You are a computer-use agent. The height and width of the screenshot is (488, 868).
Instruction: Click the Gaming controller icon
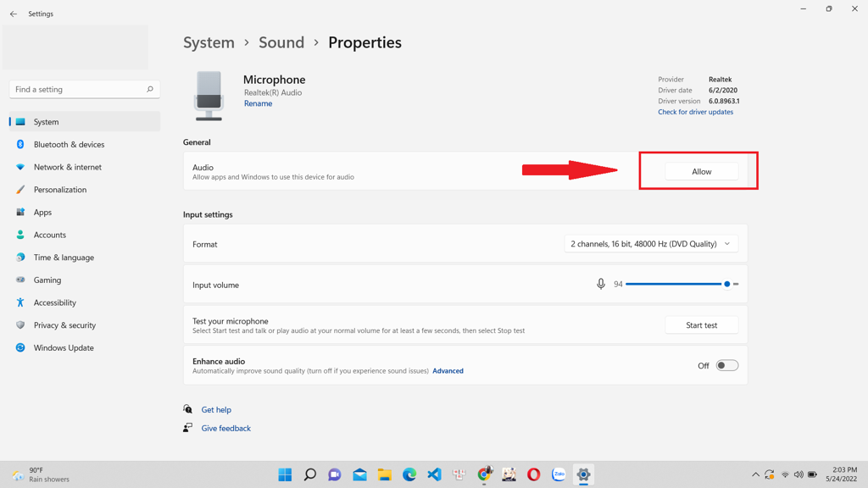click(20, 280)
